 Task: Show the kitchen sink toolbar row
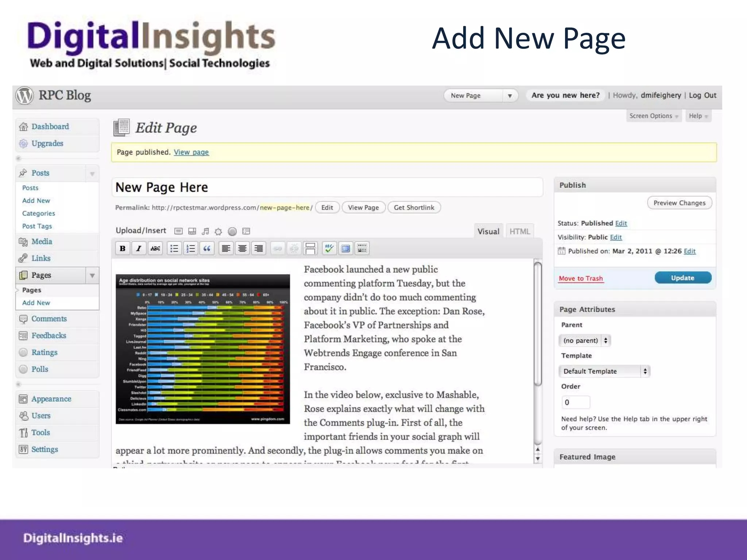362,249
